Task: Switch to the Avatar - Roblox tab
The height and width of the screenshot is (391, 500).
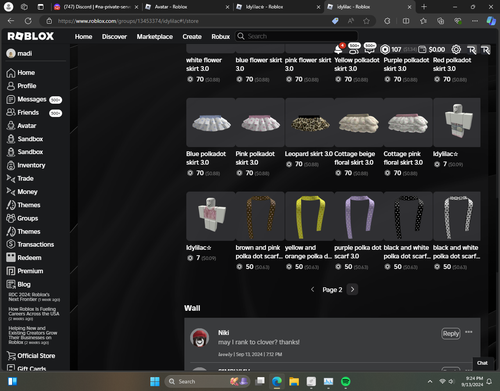Action: [x=188, y=7]
